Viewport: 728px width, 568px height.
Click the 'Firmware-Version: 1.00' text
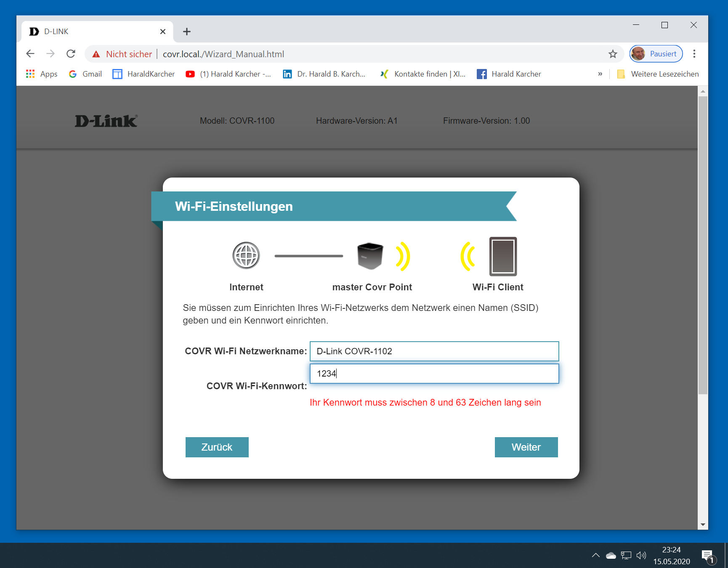(x=486, y=121)
